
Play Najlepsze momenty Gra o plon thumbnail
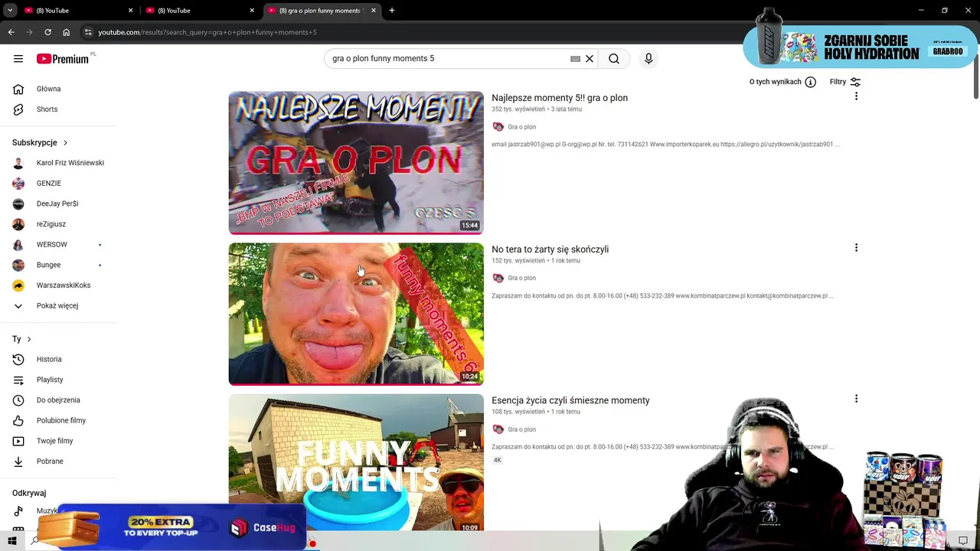[x=356, y=163]
